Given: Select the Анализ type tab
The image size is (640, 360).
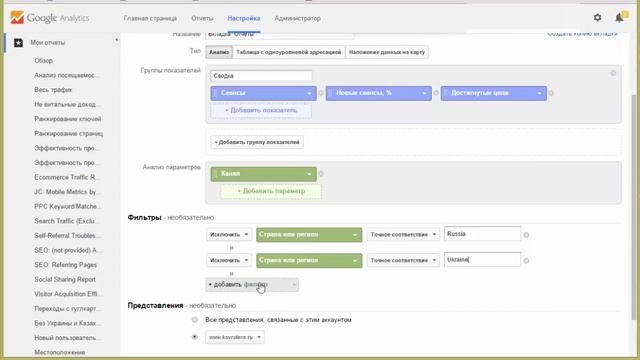Looking at the screenshot, I should tap(219, 52).
